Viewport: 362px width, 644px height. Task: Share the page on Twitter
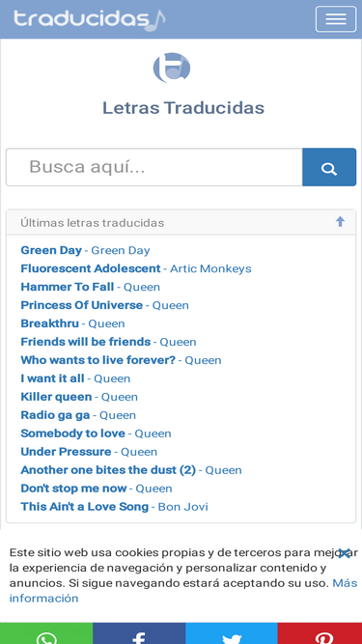pyautogui.click(x=232, y=633)
